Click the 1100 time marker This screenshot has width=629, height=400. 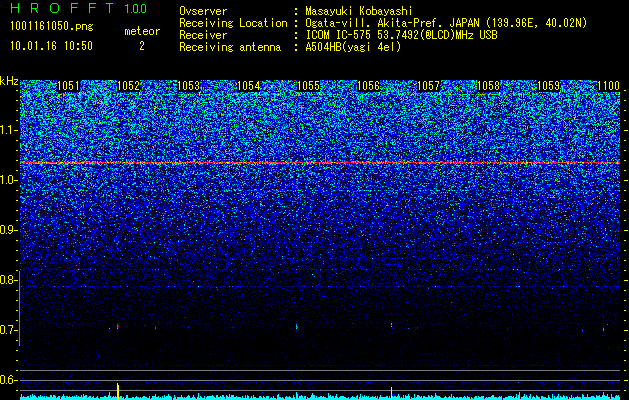tap(609, 86)
